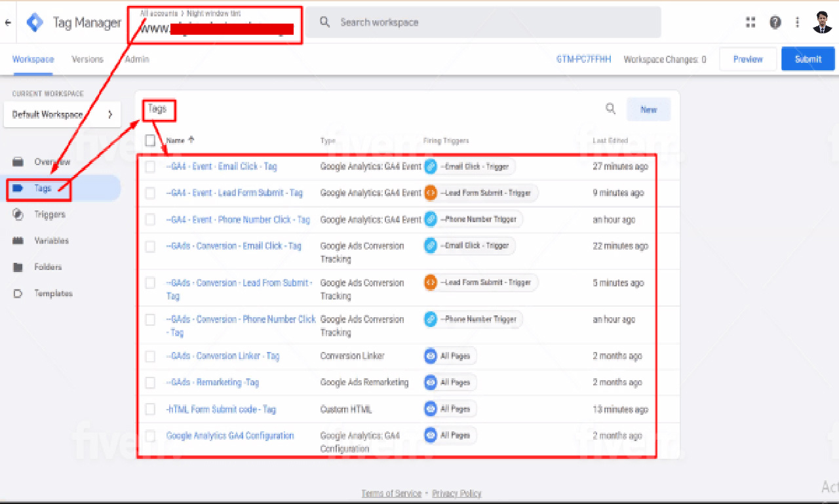Open the three-dot overflow menu

click(x=797, y=22)
